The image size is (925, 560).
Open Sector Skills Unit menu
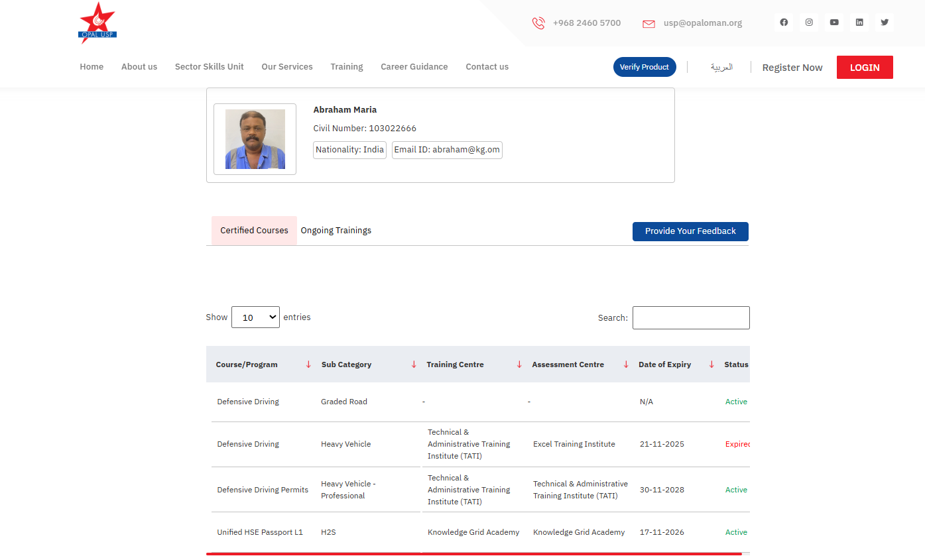click(x=209, y=67)
